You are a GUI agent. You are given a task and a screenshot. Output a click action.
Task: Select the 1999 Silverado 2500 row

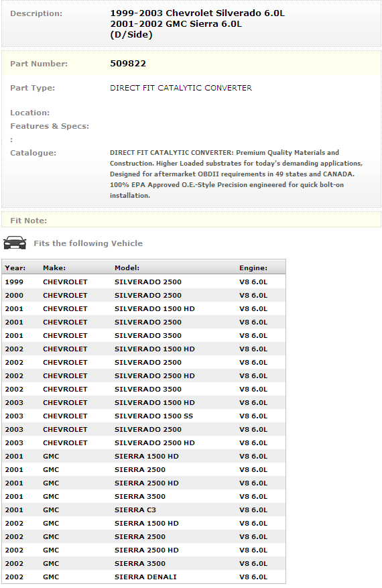click(x=143, y=282)
